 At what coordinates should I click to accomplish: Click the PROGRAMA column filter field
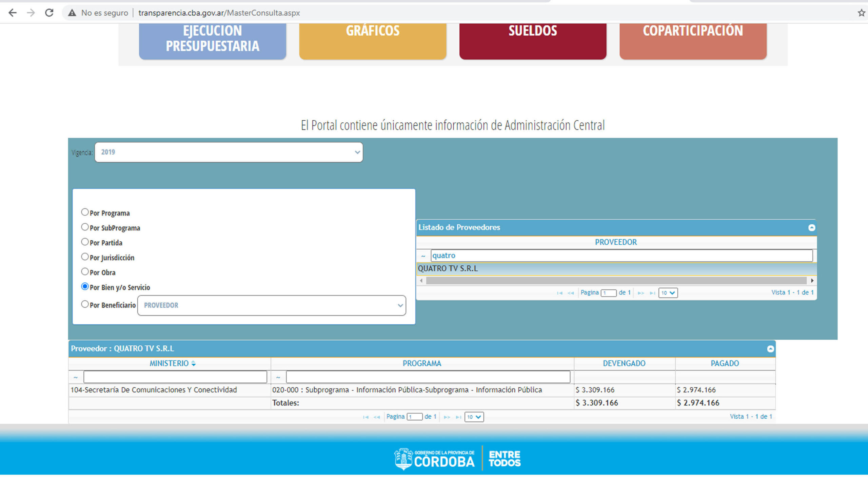point(428,377)
